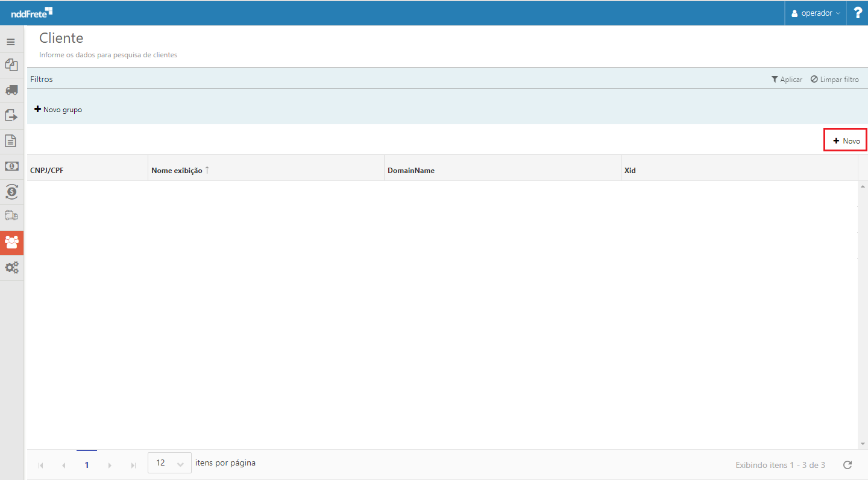Select page 1 in pagination
The height and width of the screenshot is (480, 868).
pyautogui.click(x=87, y=465)
